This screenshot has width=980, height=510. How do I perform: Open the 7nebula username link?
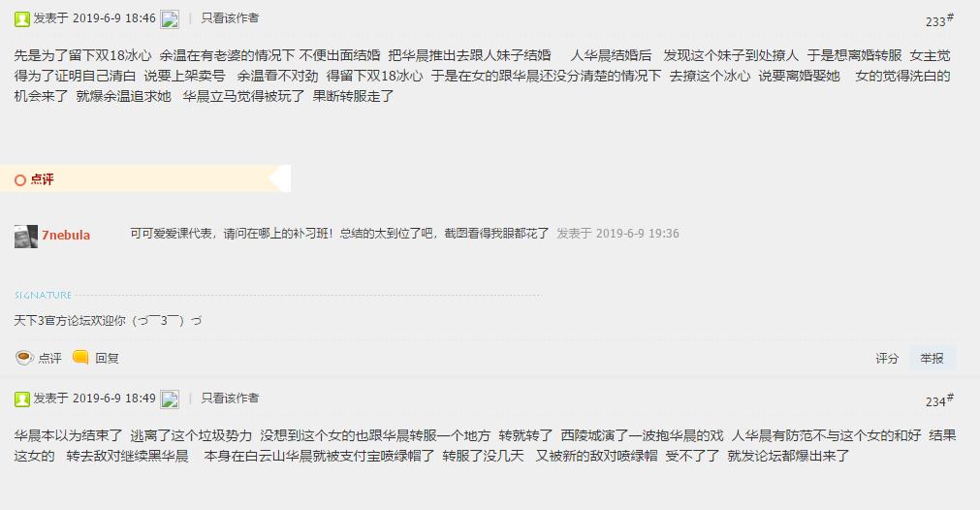(x=66, y=235)
